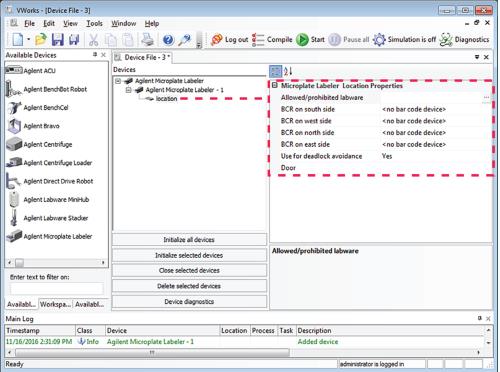Viewport: 500px width, 372px height.
Task: Click the Open folder toolbar icon
Action: coord(41,40)
